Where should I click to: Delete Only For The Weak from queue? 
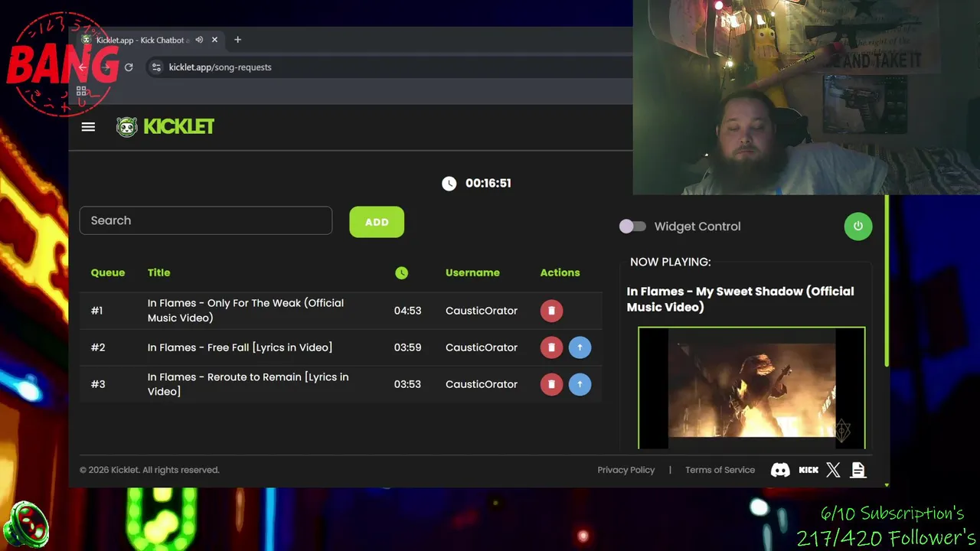[551, 311]
